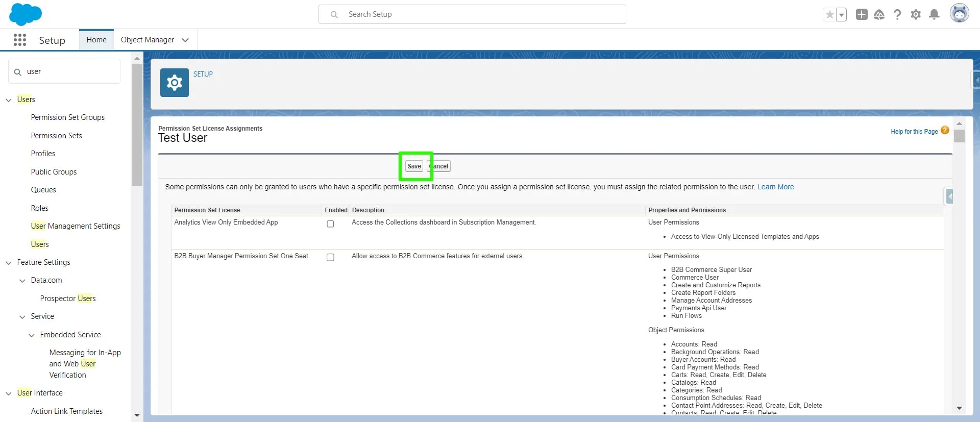Open User Management Settings
This screenshot has width=980, height=422.
tap(76, 226)
